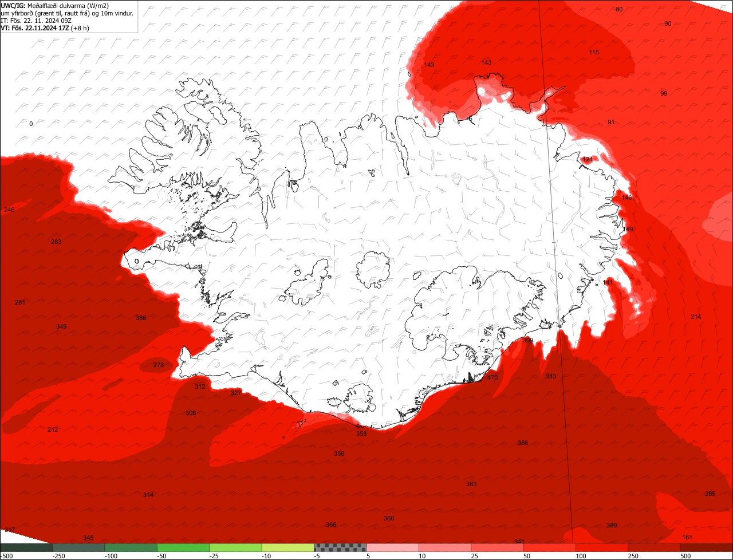
Task: Click the map value '309'
Action: click(528, 340)
